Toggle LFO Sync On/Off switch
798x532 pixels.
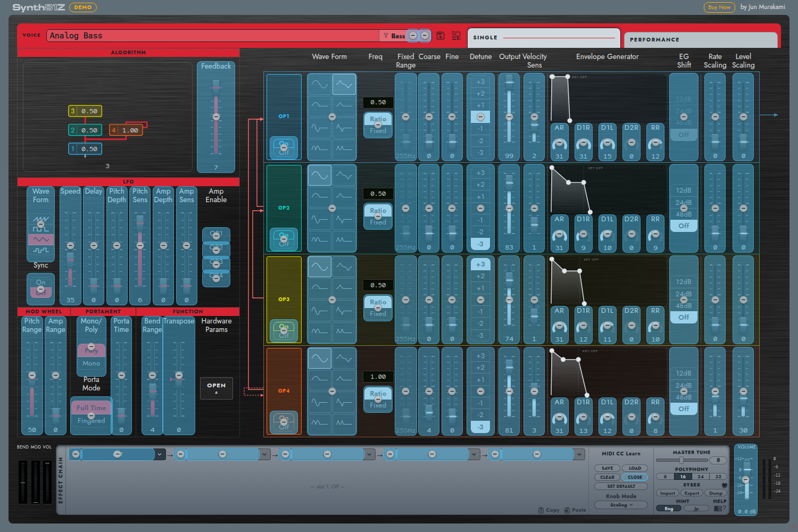(x=41, y=288)
